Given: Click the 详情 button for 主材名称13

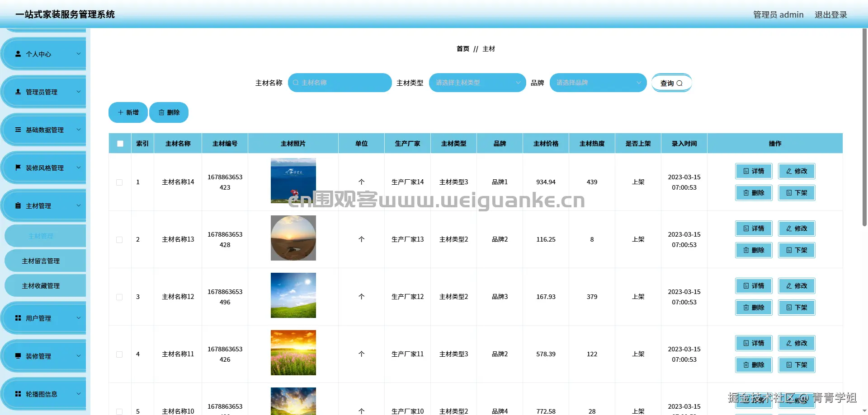Looking at the screenshot, I should coord(754,228).
